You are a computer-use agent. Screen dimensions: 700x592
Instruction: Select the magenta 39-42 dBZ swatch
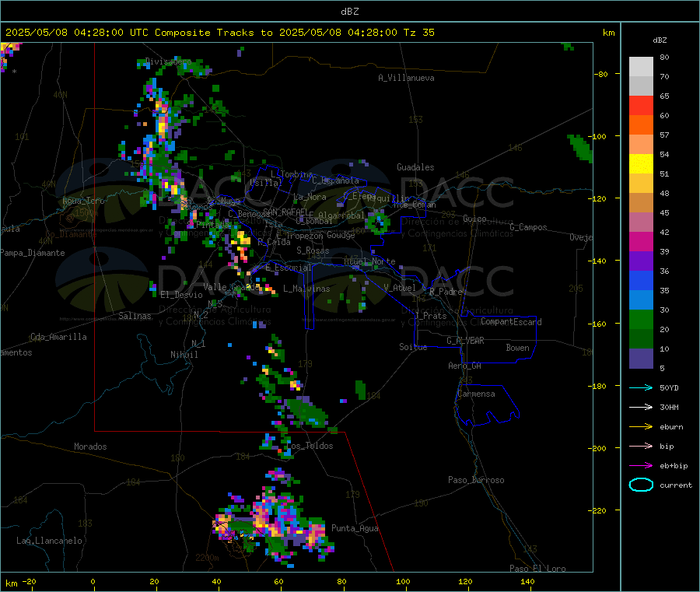641,241
